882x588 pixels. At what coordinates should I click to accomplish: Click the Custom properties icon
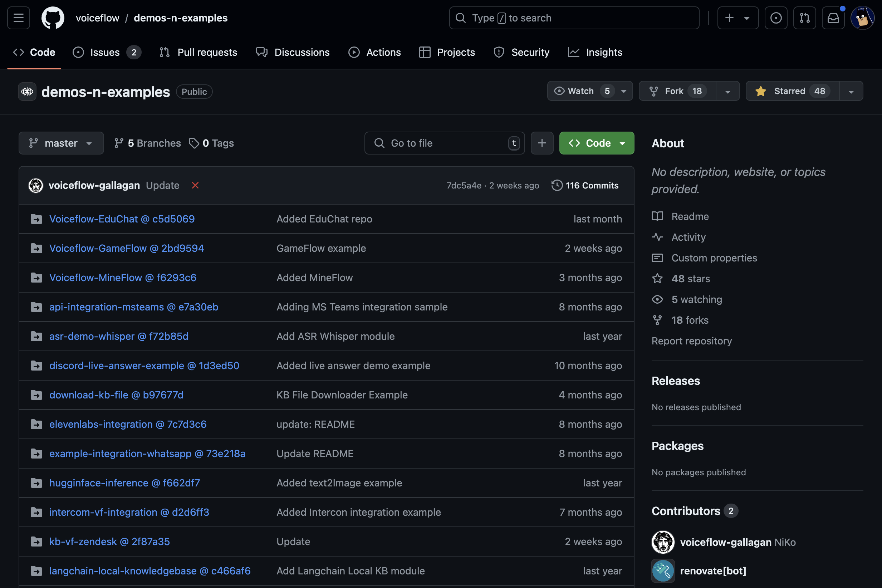pyautogui.click(x=657, y=258)
